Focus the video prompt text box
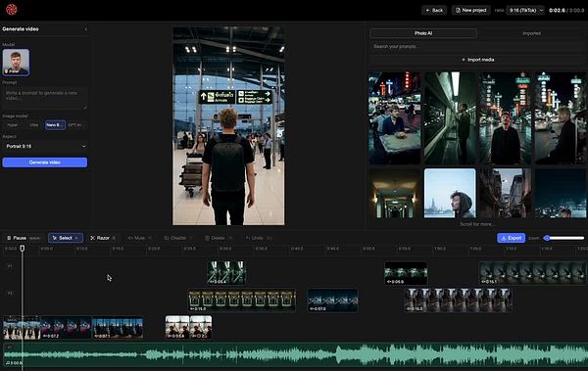The image size is (588, 371). [x=45, y=98]
